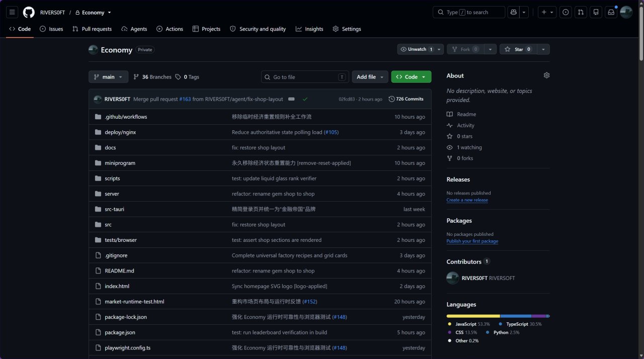The width and height of the screenshot is (644, 359).
Task: Click the JavaScript yellow language bar
Action: coord(473,316)
